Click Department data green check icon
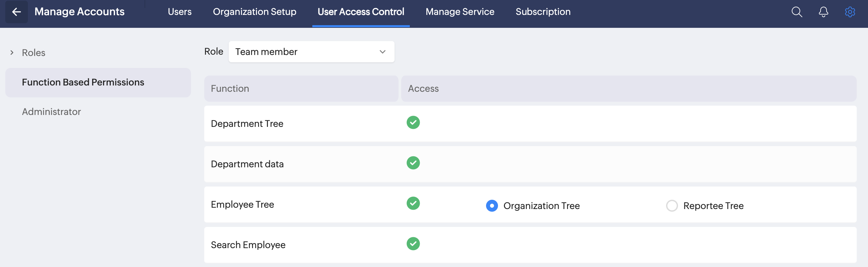This screenshot has height=267, width=868. 413,163
